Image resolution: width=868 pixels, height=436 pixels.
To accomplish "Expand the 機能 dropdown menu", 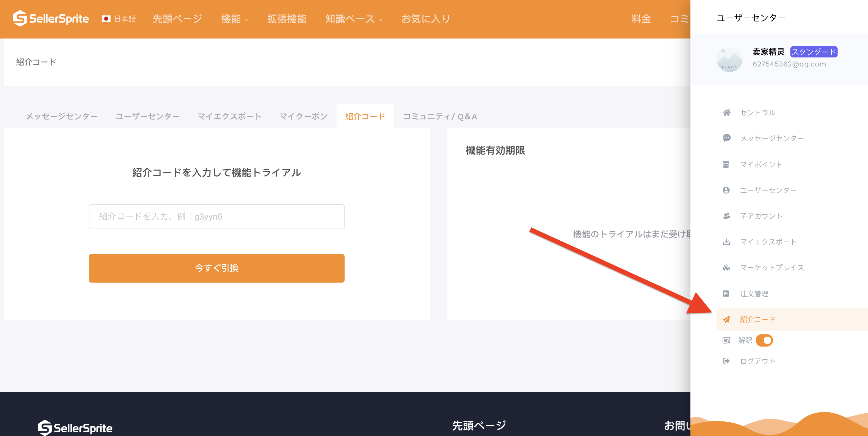I will click(x=235, y=19).
